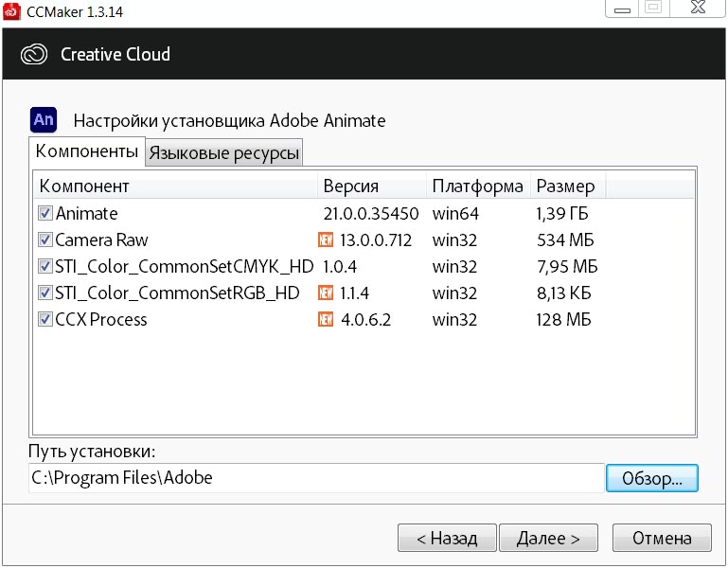
Task: Click the Adobe Animate An icon
Action: pyautogui.click(x=44, y=120)
